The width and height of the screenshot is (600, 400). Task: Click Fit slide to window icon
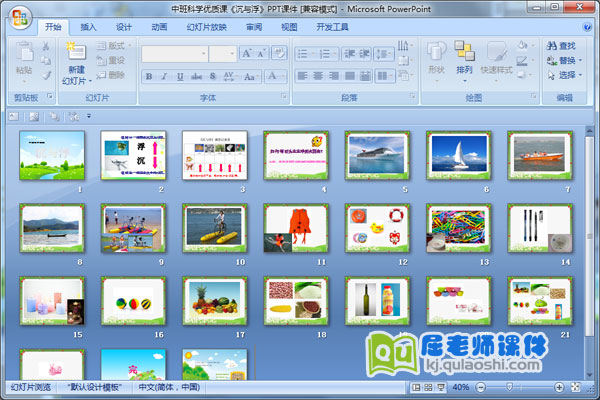coord(575,387)
